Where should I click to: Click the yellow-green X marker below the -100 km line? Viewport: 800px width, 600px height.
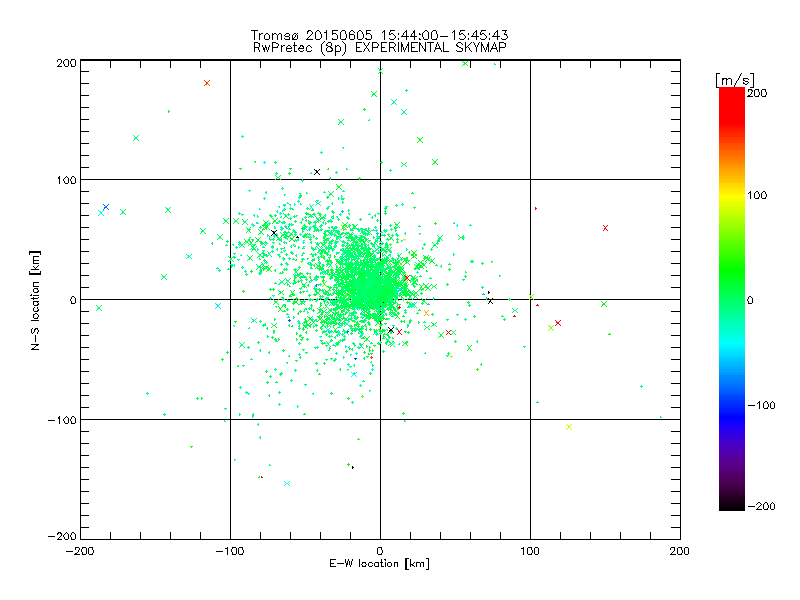tap(569, 427)
